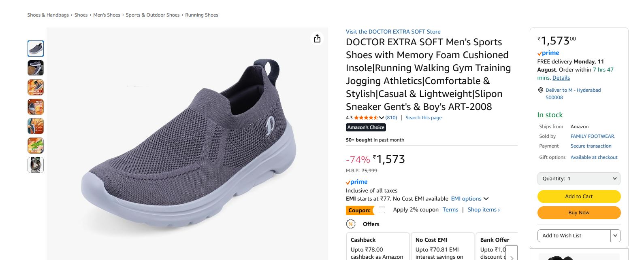Click the FAMILY FOOTWEAR seller link

click(x=593, y=136)
